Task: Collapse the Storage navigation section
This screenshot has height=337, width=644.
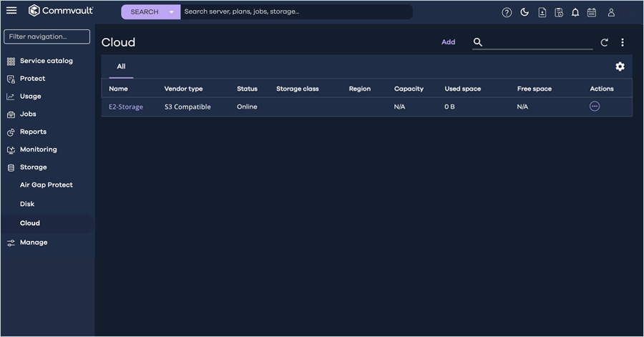Action: (x=33, y=167)
